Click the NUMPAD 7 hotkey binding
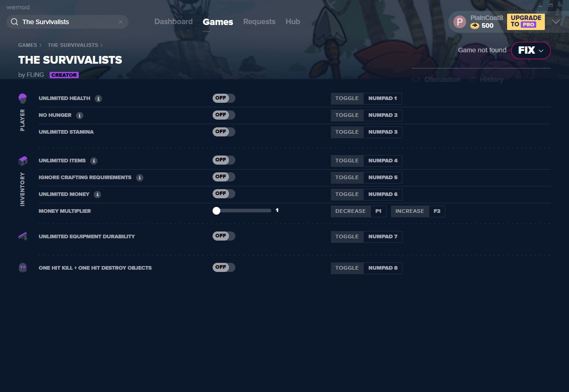 pos(383,236)
